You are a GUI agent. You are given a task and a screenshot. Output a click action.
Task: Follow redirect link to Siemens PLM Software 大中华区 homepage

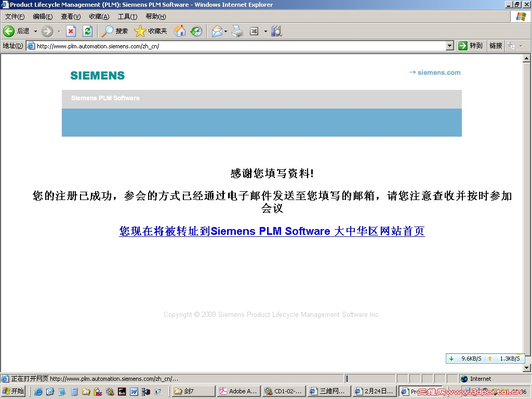[272, 231]
